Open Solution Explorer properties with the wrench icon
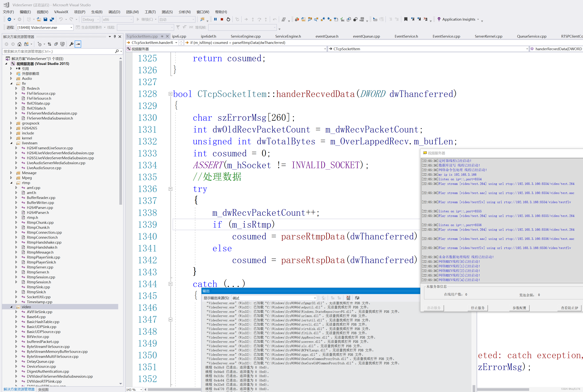The width and height of the screenshot is (583, 392). click(71, 44)
